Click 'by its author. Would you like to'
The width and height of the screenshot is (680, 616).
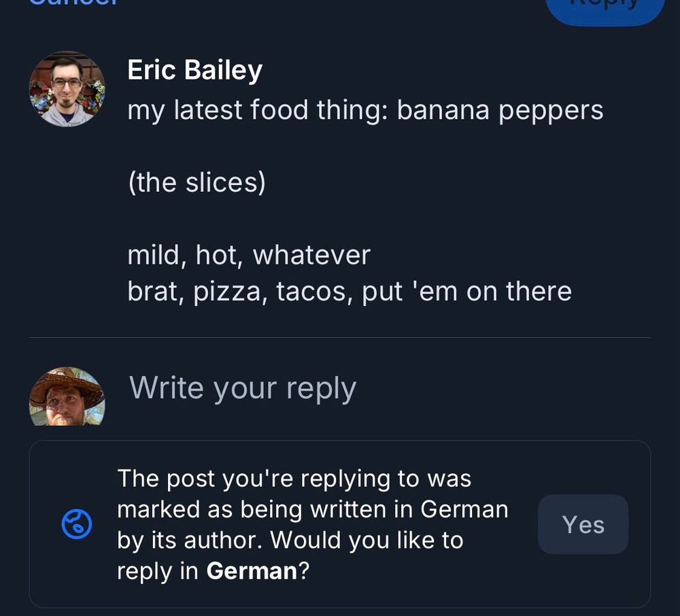[x=290, y=541]
